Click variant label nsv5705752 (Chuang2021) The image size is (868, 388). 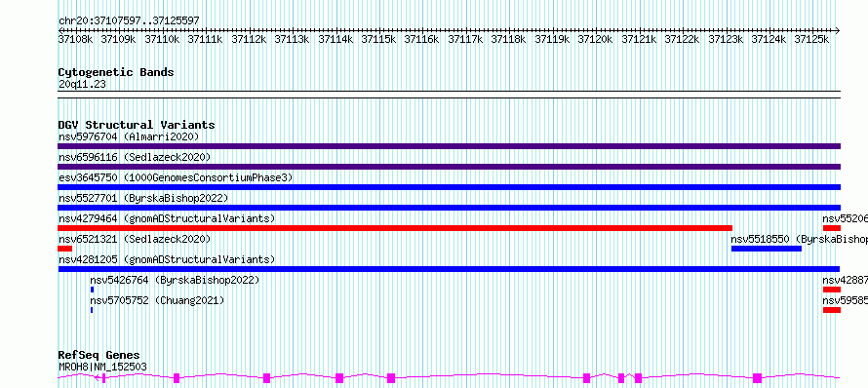pos(157,300)
